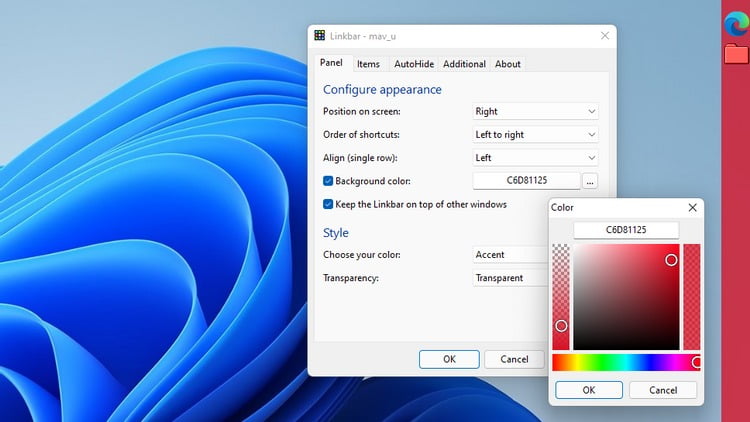The image size is (750, 422).
Task: Close the Linkbar settings window
Action: (x=605, y=35)
